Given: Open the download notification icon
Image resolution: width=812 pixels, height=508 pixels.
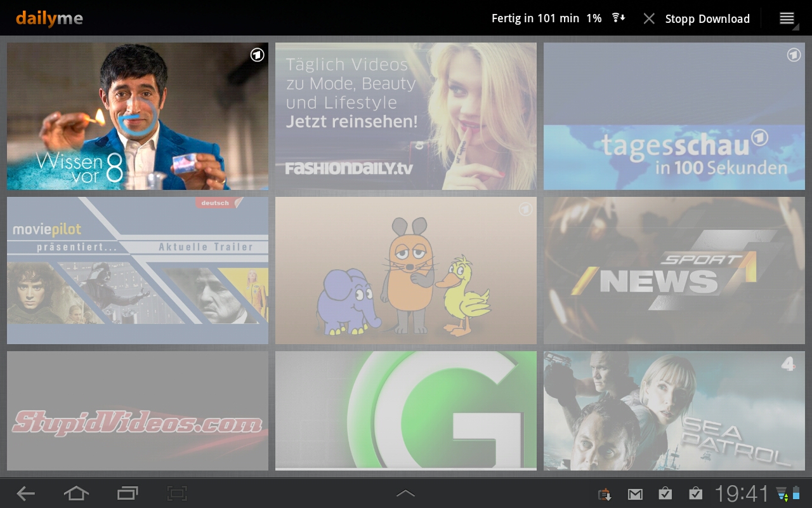Looking at the screenshot, I should click(605, 494).
